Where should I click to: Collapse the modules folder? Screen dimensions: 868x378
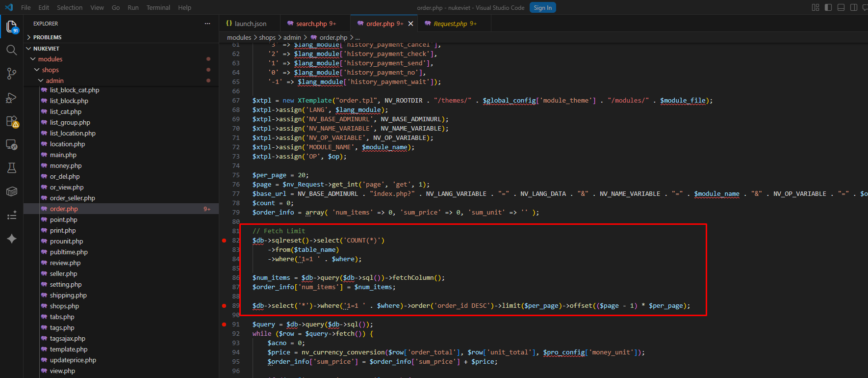tap(121, 59)
